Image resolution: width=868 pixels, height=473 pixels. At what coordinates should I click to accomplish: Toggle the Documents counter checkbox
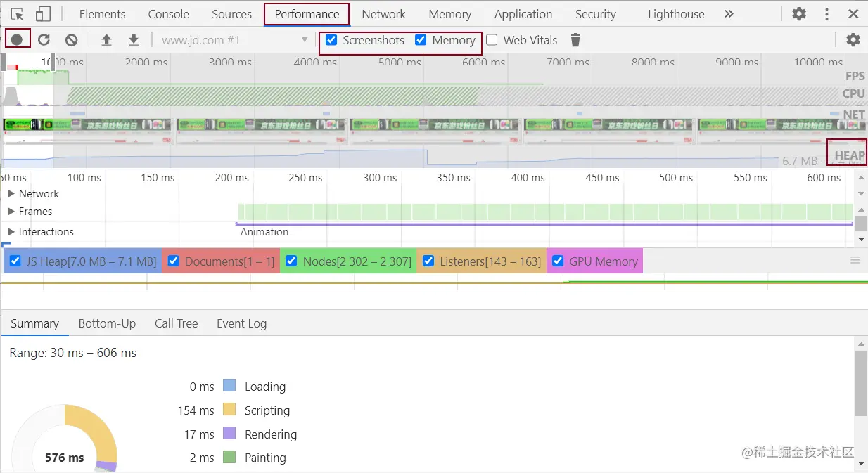coord(174,261)
